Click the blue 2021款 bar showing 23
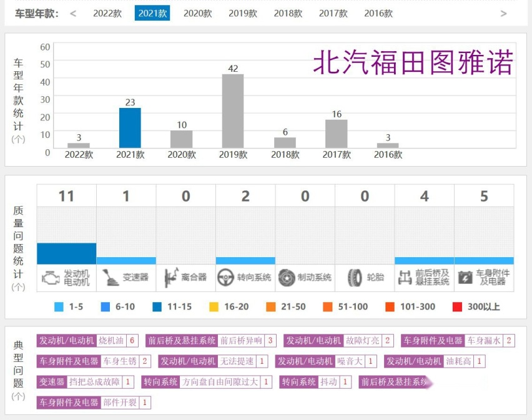This screenshot has width=532, height=420. (130, 128)
